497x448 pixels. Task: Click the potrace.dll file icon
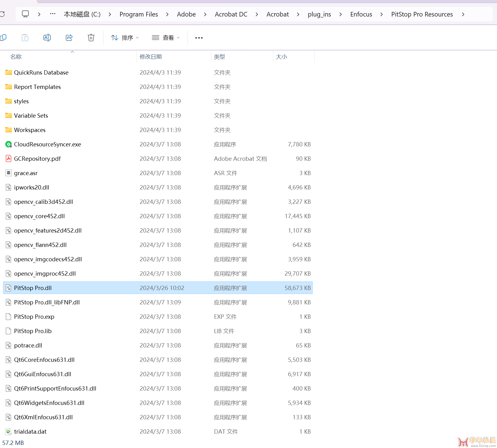click(x=9, y=345)
